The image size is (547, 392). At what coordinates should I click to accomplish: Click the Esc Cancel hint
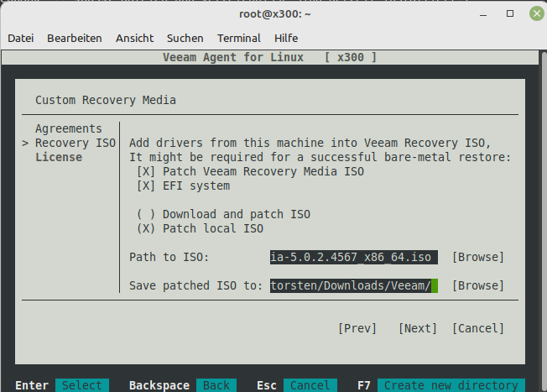297,385
